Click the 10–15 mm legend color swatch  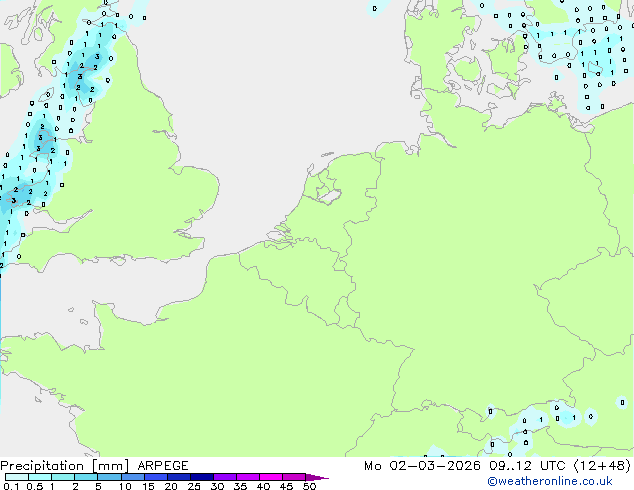pyautogui.click(x=132, y=477)
